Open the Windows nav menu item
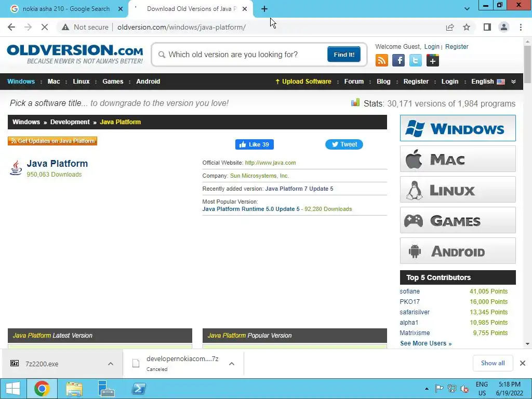532x399 pixels. tap(21, 82)
